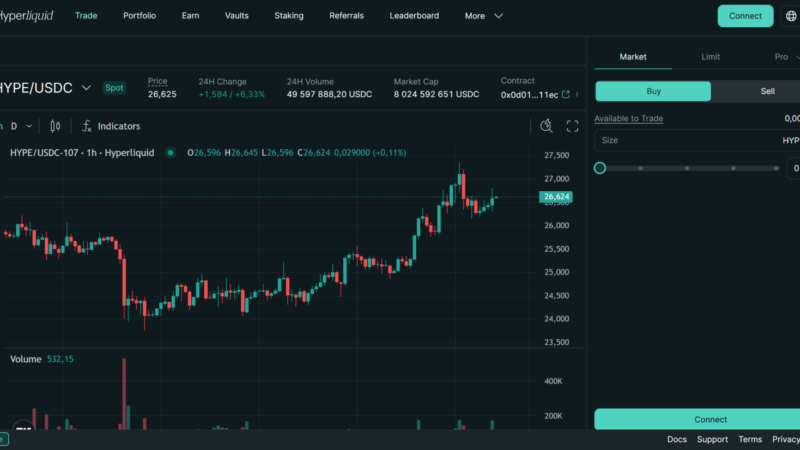This screenshot has width=800, height=450.
Task: Click the green live-status dot beside symbol
Action: (170, 153)
